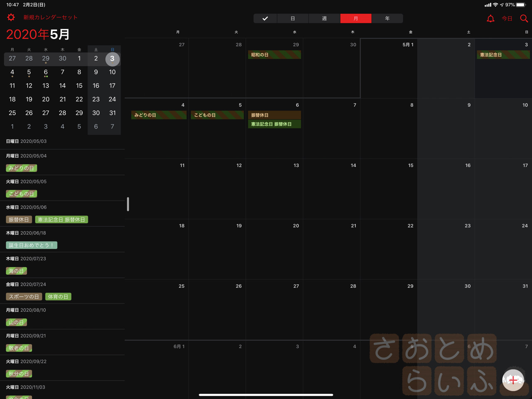Select the 月曜日 2020/05/04 date header

[x=26, y=156]
